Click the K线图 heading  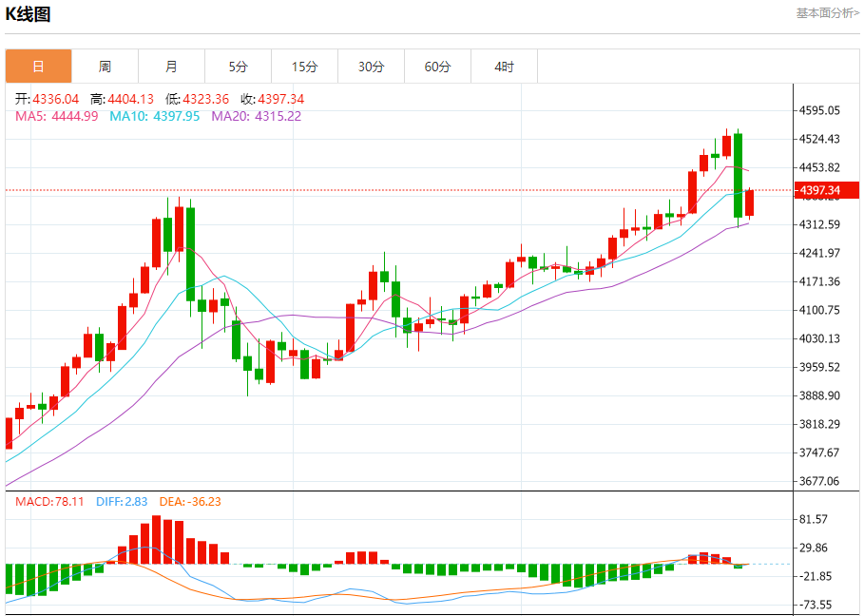point(29,14)
